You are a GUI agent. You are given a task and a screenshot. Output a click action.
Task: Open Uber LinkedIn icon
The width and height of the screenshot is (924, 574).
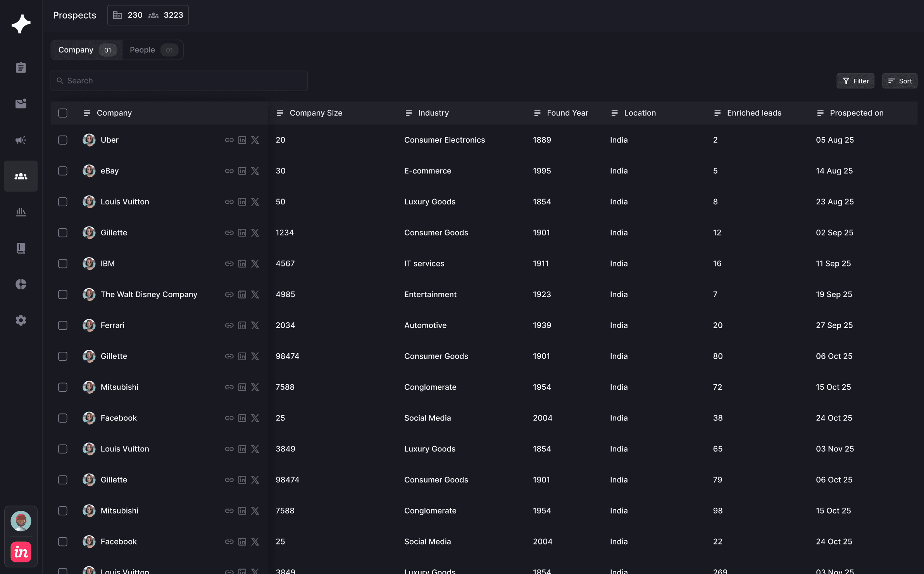pyautogui.click(x=242, y=140)
